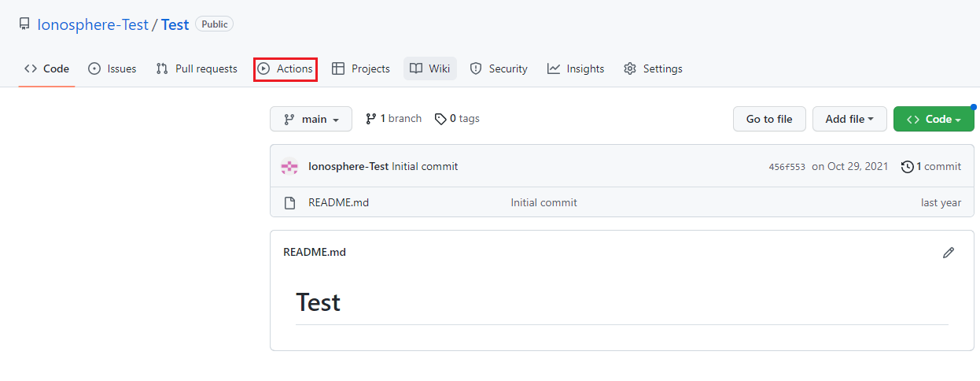Open the Actions tab
Viewport: 980px width, 381px height.
pos(286,68)
